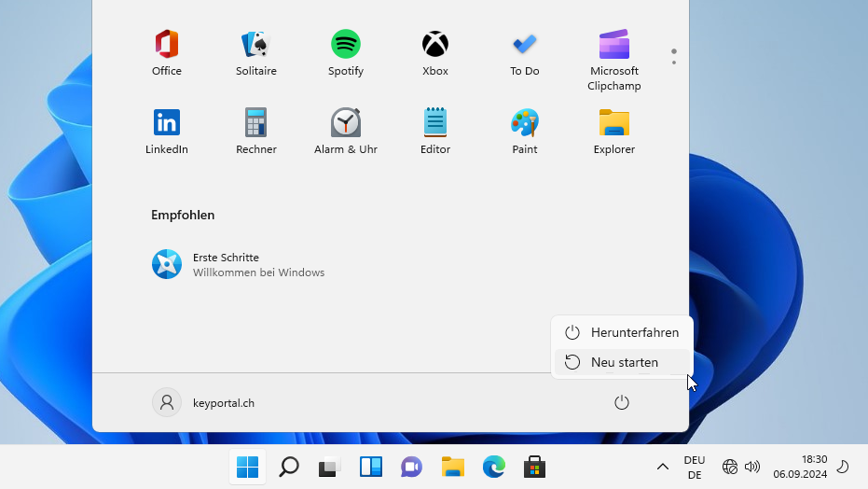
Task: Click the Windows Start button on taskbar
Action: click(x=247, y=467)
